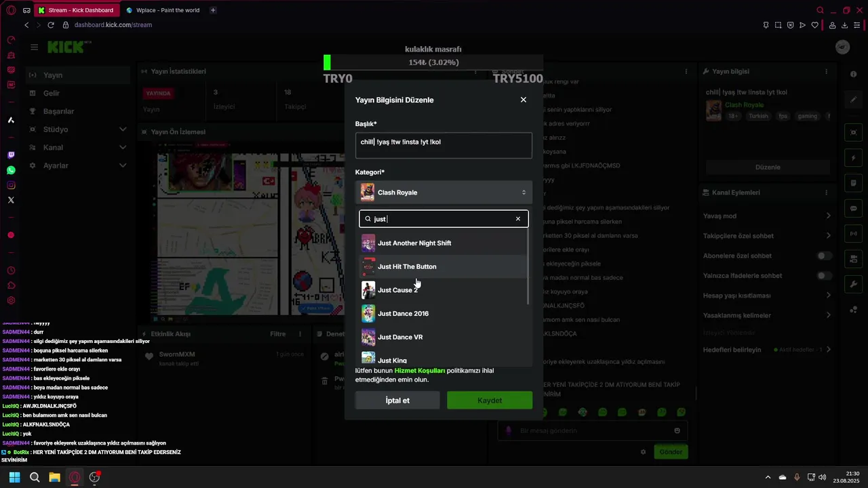Click the speech bubble chat icon in right toolbar
Screen dimensions: 868x488
tap(854, 208)
